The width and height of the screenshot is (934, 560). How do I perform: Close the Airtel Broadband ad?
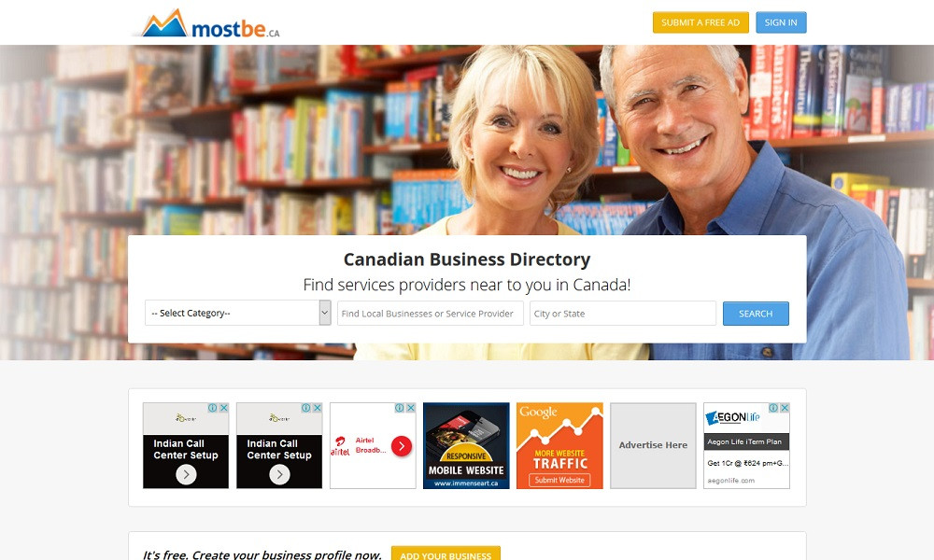click(x=410, y=408)
